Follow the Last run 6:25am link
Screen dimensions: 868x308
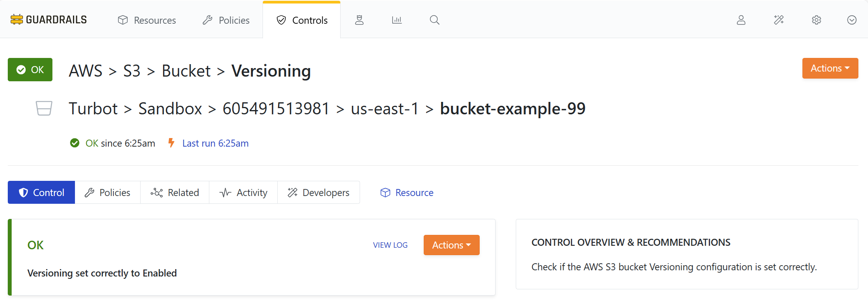click(215, 143)
